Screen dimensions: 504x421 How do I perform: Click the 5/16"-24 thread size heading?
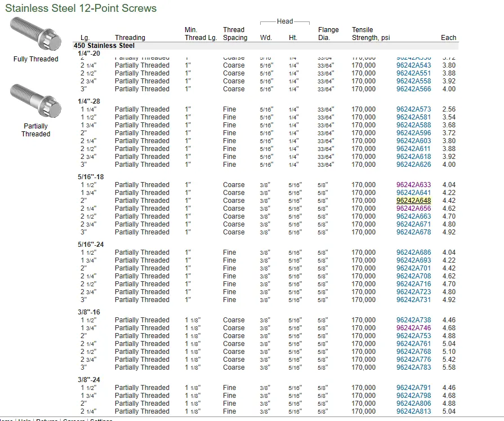[91, 245]
